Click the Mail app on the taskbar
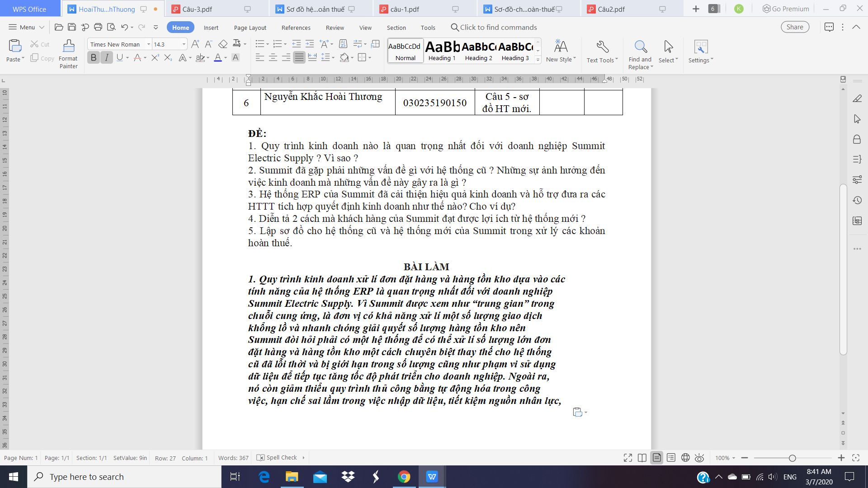 [x=320, y=477]
